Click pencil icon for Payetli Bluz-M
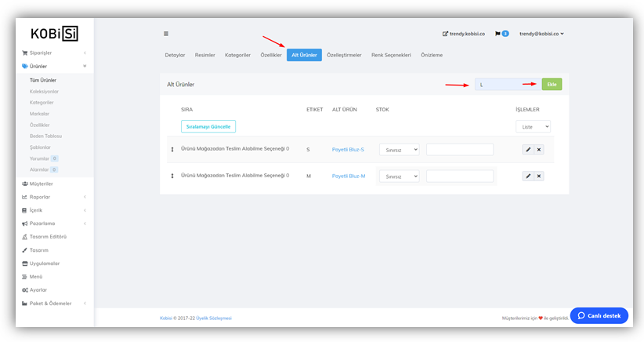Screen dimensions: 644x342 coord(528,176)
